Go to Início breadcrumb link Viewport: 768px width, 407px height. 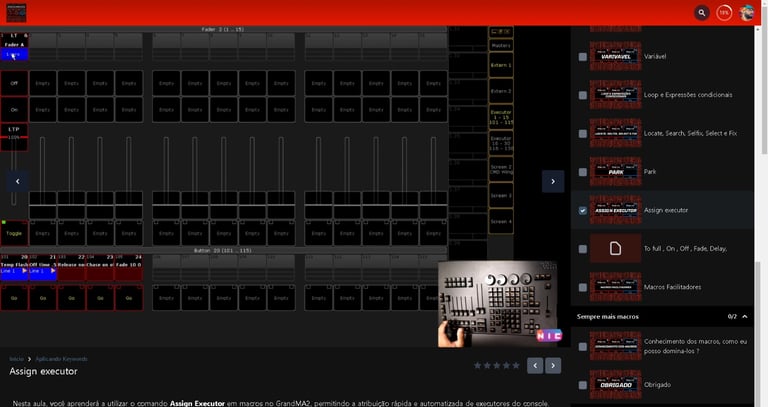click(x=16, y=359)
